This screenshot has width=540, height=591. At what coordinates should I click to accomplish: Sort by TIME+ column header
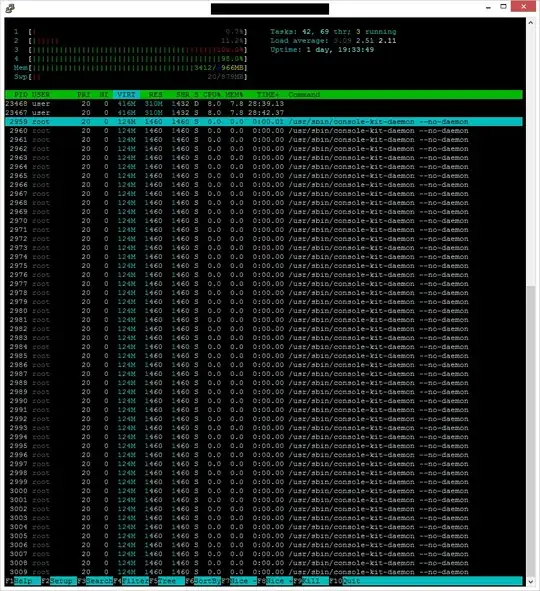tap(268, 95)
